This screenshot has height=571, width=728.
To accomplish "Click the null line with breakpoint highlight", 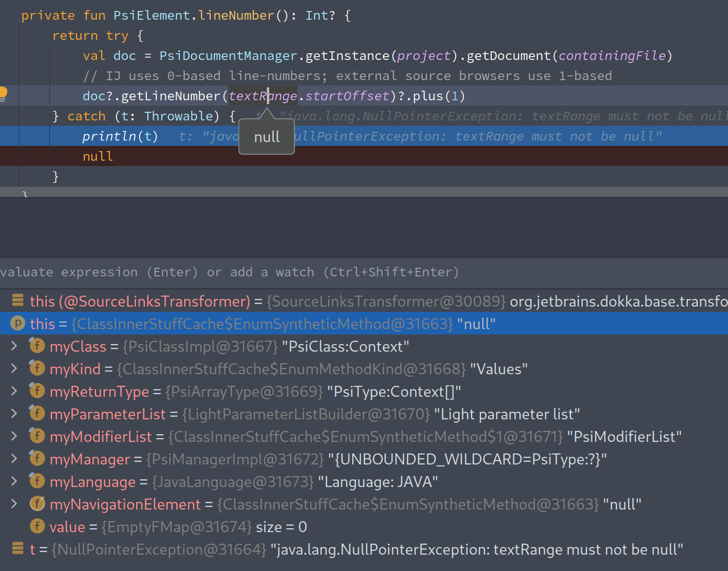I will (x=364, y=156).
